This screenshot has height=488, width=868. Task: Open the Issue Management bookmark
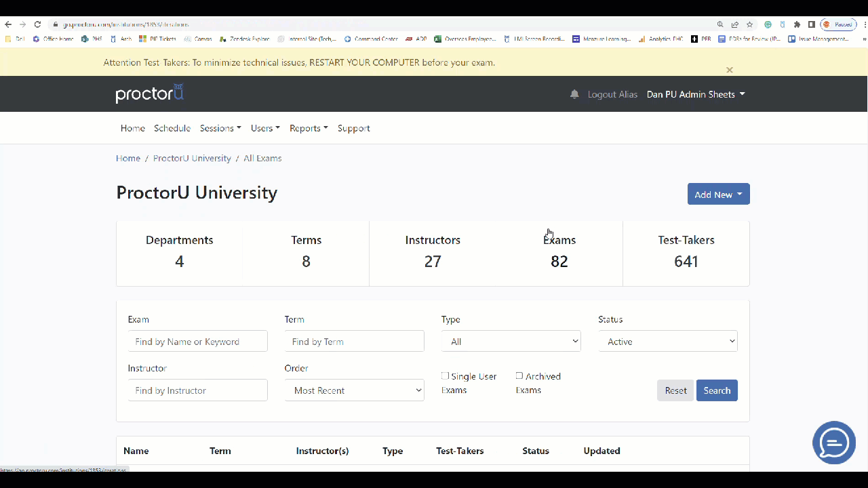[x=818, y=39]
